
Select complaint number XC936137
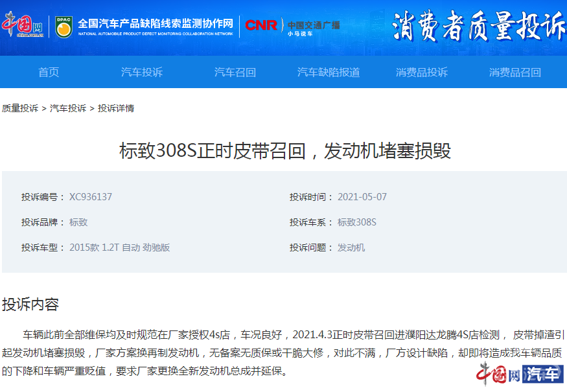pos(91,197)
